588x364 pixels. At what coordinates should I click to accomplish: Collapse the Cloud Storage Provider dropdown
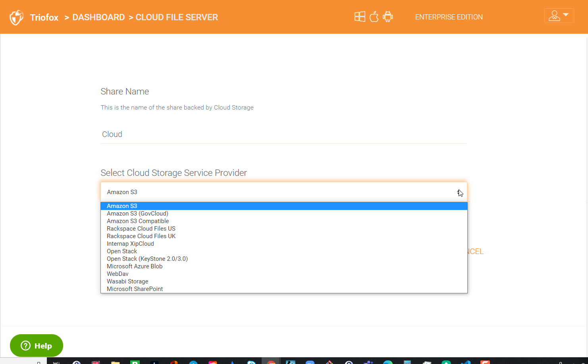pyautogui.click(x=283, y=192)
